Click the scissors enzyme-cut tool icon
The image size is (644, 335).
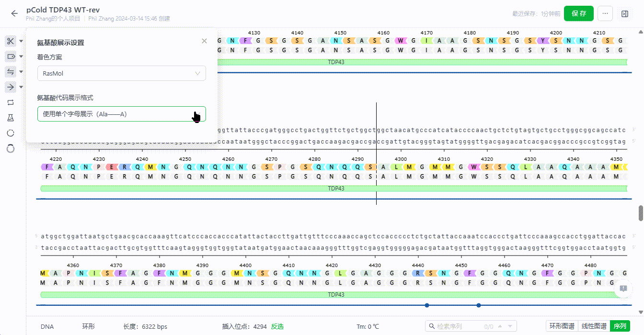click(x=11, y=41)
